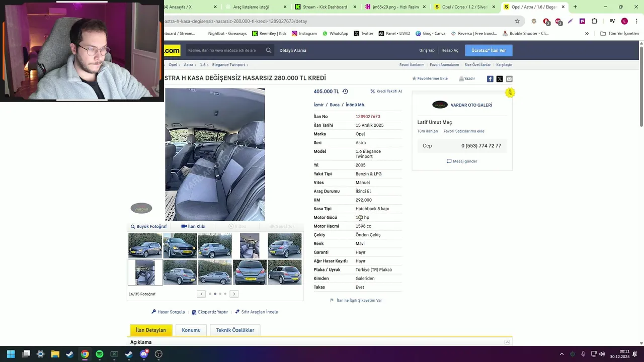Open the Instagram bookmark
644x362 pixels.
[304, 34]
